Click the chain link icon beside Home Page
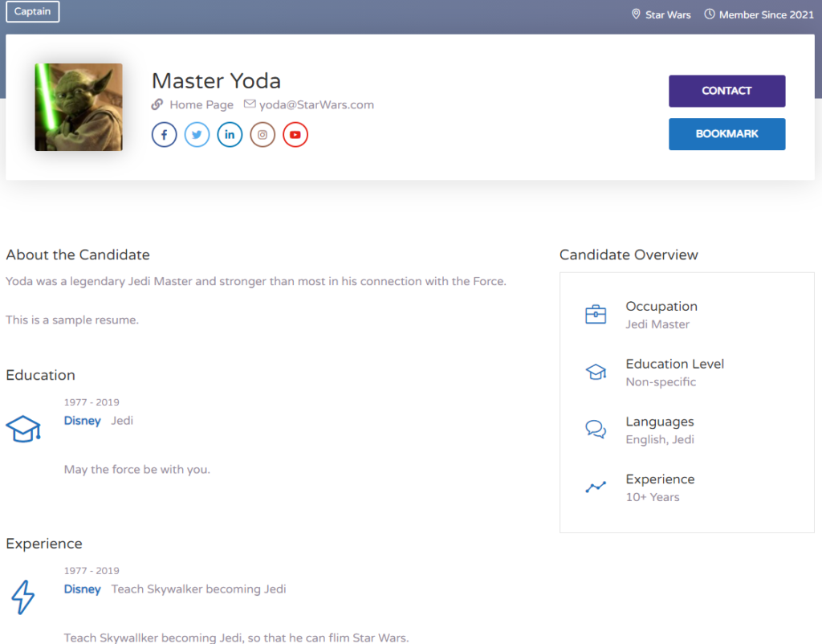Screen dimensions: 822x644 [x=157, y=104]
